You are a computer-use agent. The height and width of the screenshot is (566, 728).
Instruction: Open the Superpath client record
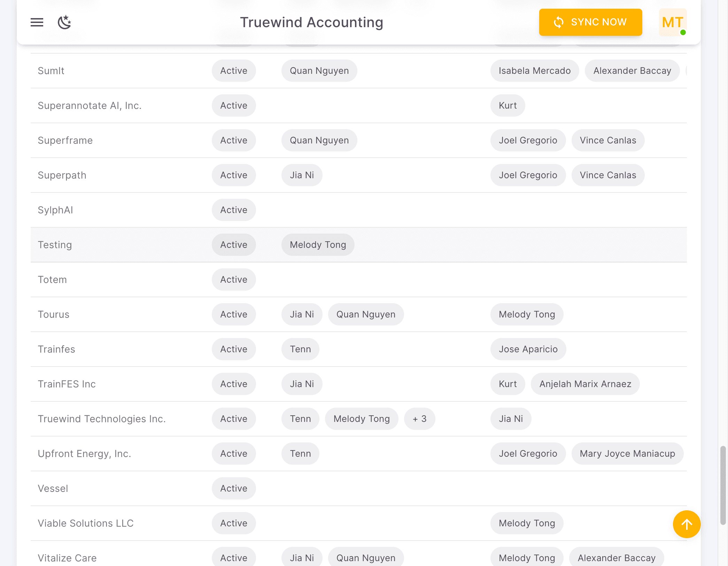click(x=62, y=175)
